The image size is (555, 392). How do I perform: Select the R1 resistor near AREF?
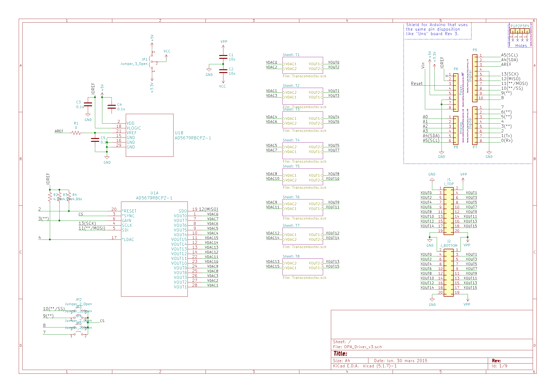click(x=76, y=133)
